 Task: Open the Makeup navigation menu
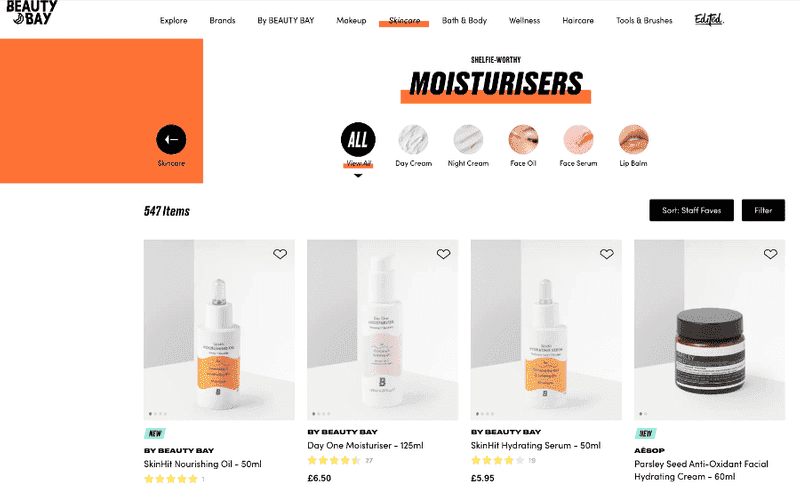[x=351, y=20]
